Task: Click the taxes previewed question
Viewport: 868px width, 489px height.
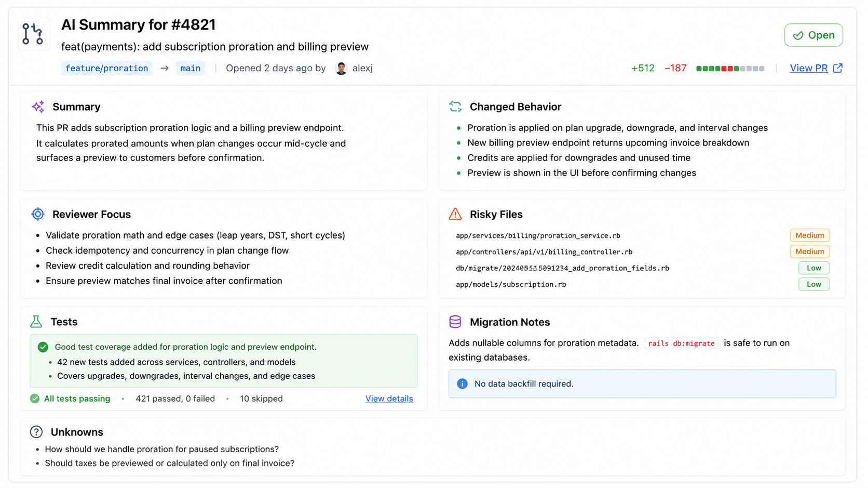Action: click(x=169, y=463)
